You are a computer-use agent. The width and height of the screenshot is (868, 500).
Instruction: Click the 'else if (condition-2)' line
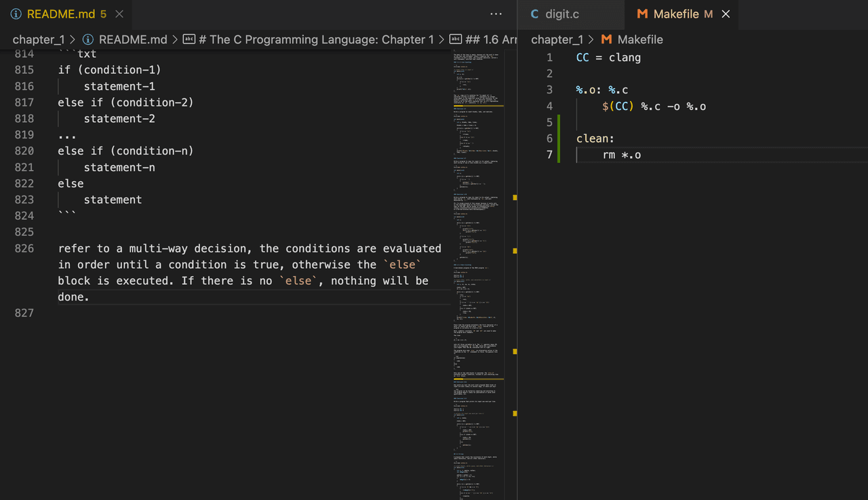pos(125,102)
